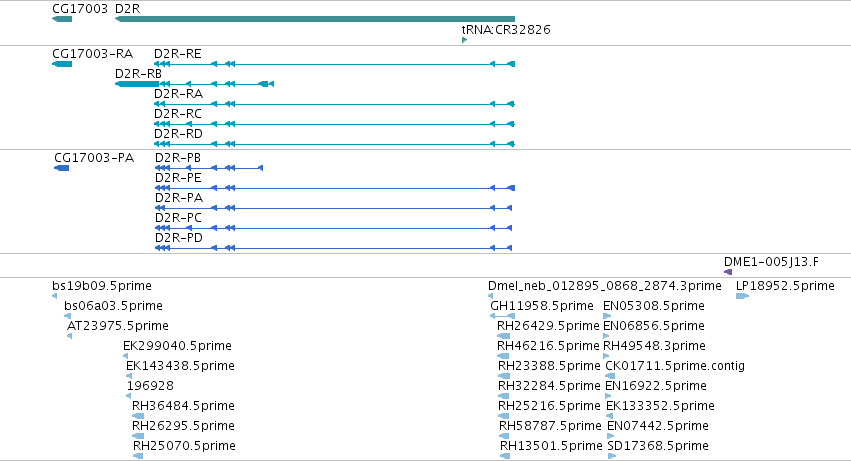851x461 pixels.
Task: Select the RH49548.3prime EST label
Action: [655, 346]
